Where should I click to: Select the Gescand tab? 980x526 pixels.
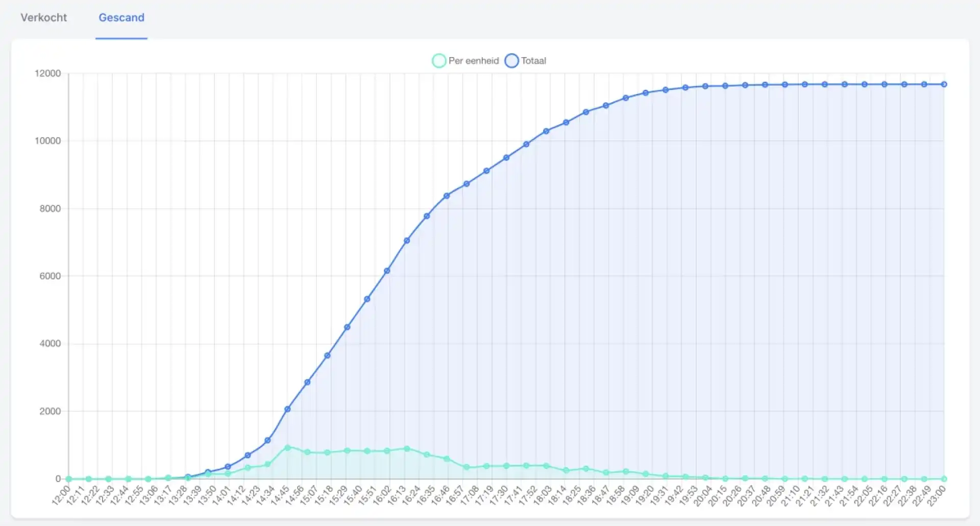click(x=121, y=18)
